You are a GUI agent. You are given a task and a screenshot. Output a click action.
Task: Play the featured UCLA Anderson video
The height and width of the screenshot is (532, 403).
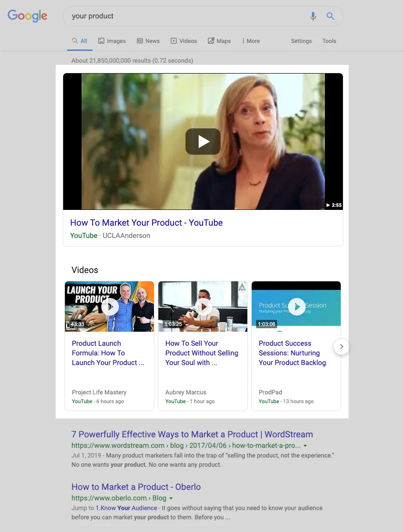pos(203,142)
